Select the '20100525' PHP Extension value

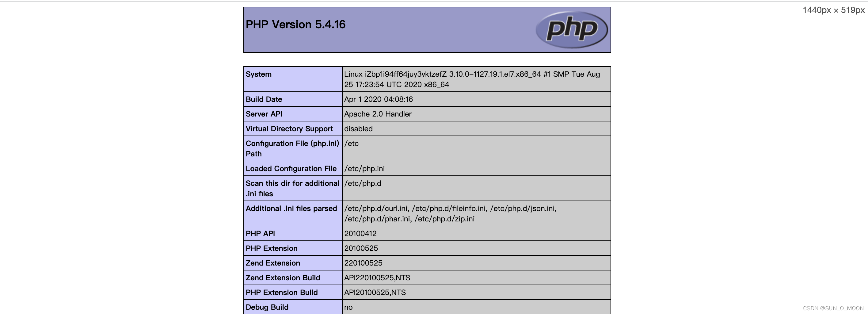[361, 248]
